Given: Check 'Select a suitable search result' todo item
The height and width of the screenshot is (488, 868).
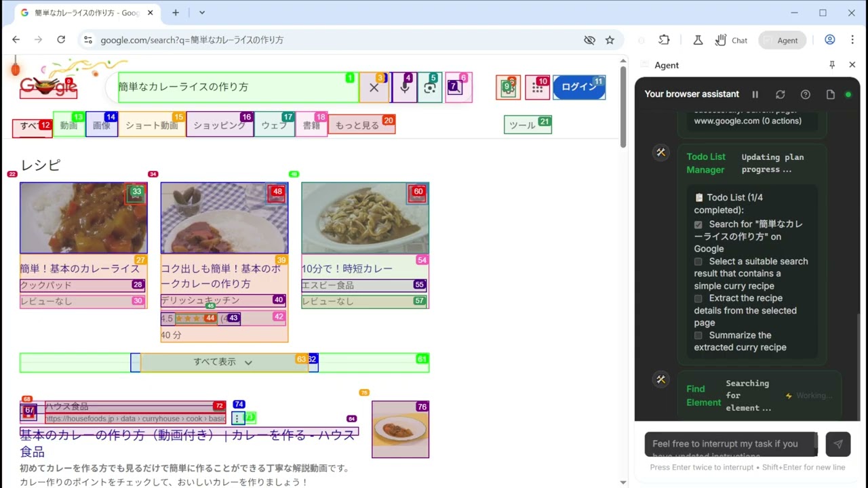Looking at the screenshot, I should [698, 262].
